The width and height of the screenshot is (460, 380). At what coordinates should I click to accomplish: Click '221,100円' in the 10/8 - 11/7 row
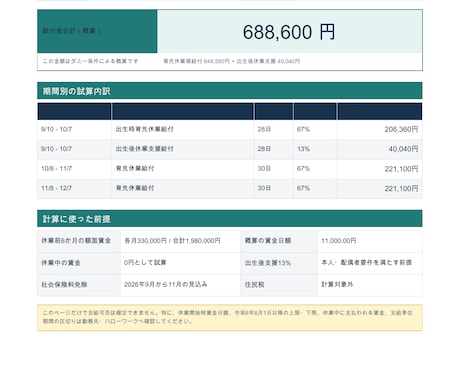(x=401, y=169)
